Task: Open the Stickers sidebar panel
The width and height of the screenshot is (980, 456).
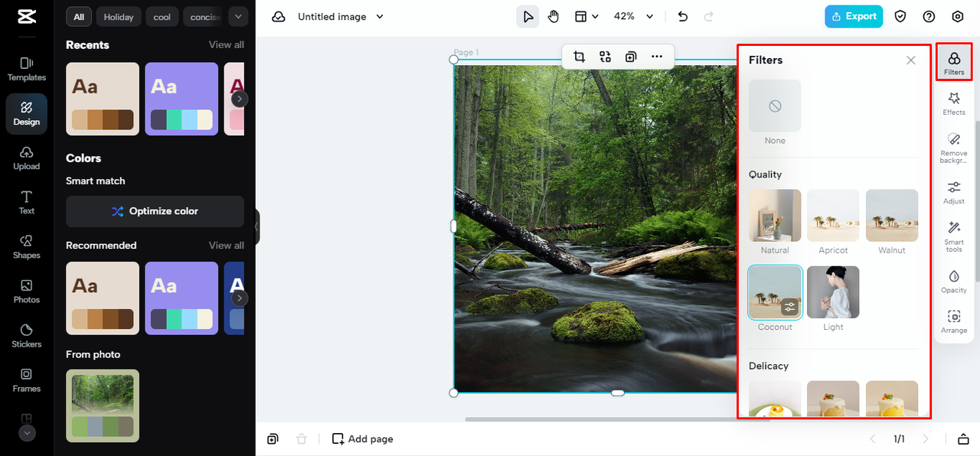Action: 27,335
